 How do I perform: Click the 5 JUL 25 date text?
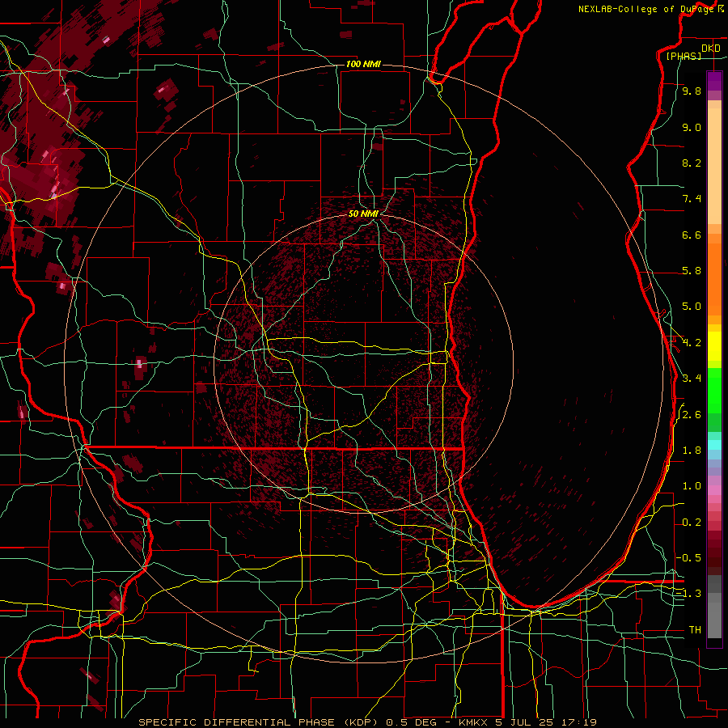pyautogui.click(x=526, y=722)
